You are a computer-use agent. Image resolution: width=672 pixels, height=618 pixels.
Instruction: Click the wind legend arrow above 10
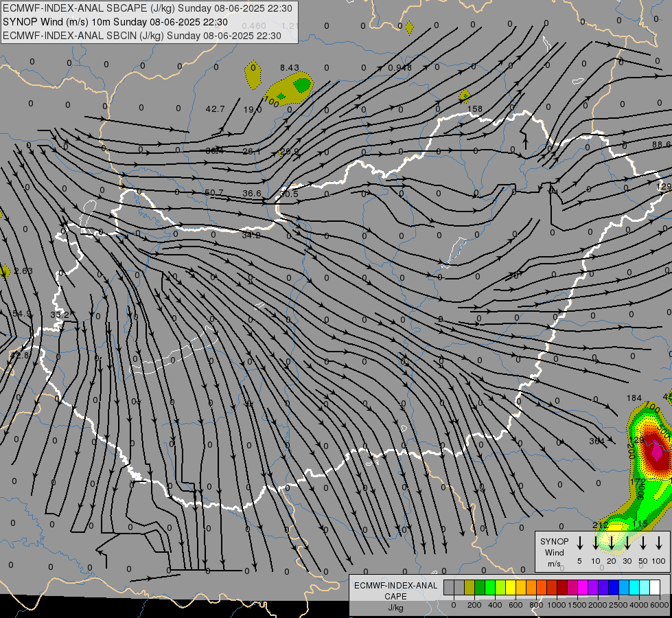pos(595,543)
